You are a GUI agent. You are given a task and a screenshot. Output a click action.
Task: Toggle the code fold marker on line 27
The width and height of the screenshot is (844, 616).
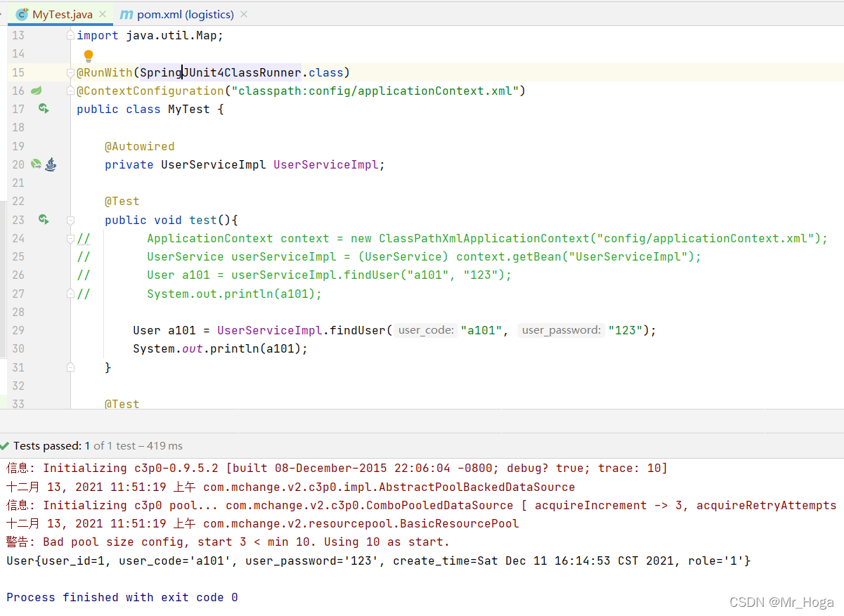coord(69,293)
